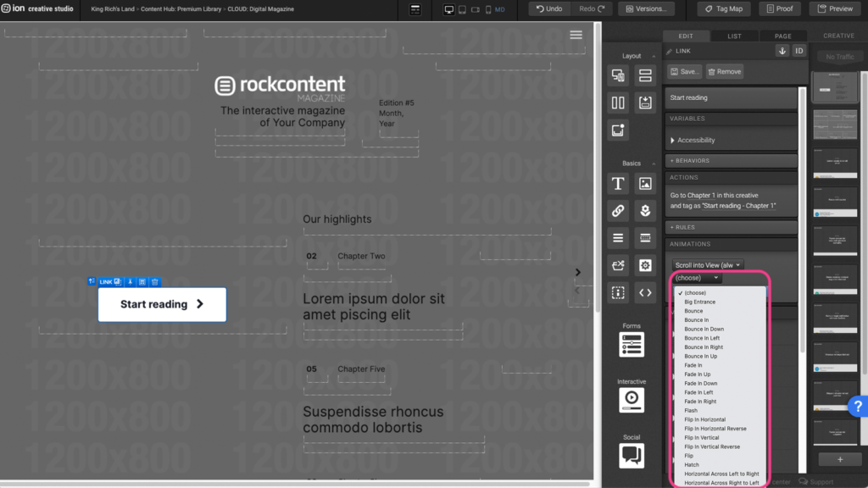Switch to mobile phone preview
Screen dimensions: 868x488
[x=488, y=9]
